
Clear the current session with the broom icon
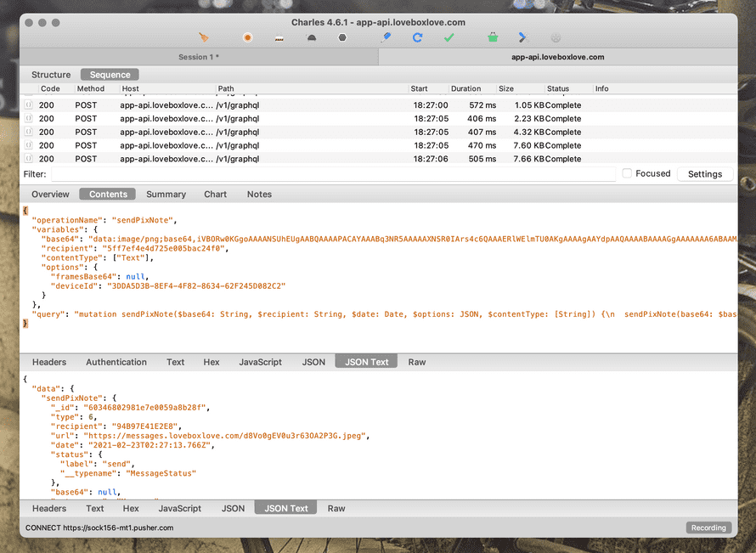(x=204, y=37)
